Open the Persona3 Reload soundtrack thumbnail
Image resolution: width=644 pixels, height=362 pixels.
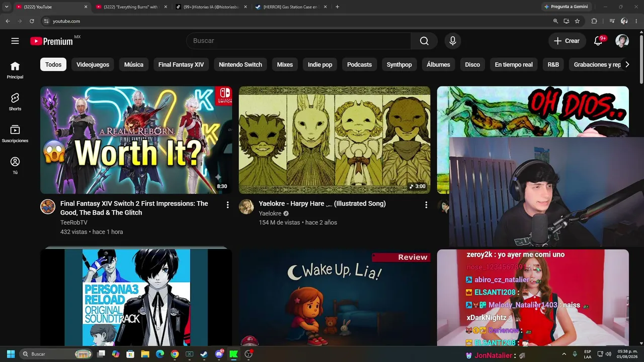pyautogui.click(x=136, y=298)
